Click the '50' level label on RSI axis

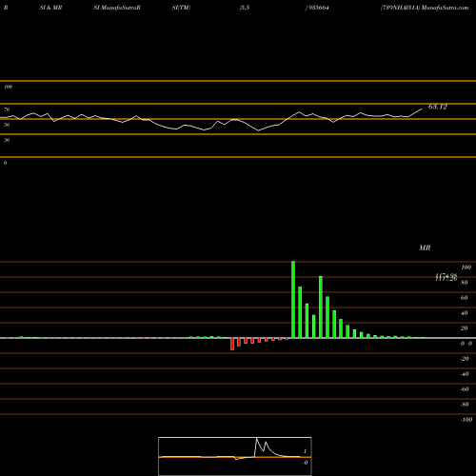(7, 125)
